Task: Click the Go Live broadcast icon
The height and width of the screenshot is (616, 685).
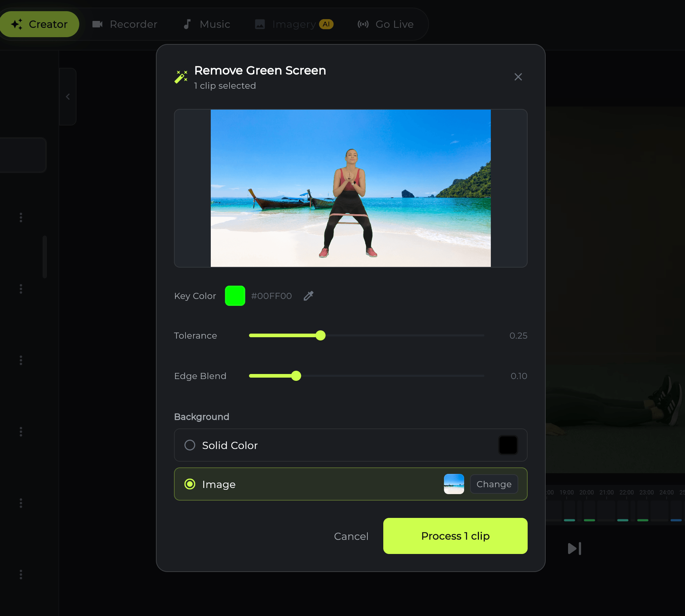Action: [x=363, y=24]
